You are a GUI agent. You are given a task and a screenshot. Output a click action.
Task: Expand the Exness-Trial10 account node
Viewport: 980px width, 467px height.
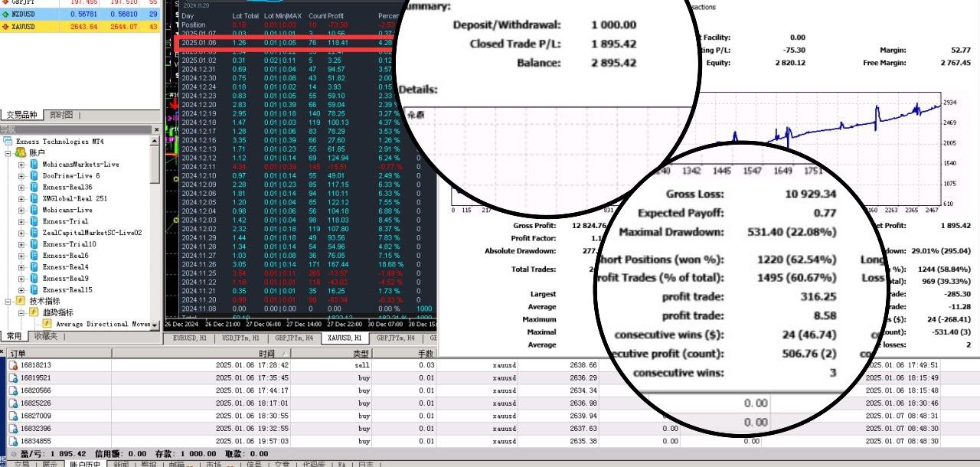click(21, 244)
